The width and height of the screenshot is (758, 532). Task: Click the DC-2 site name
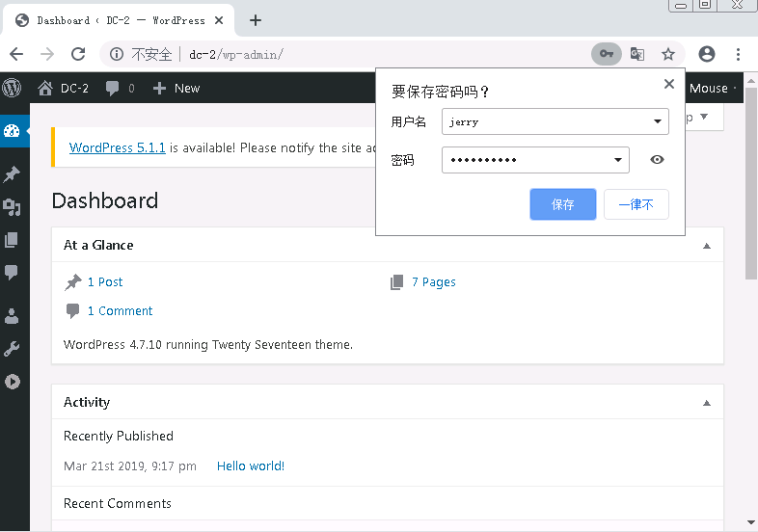pyautogui.click(x=74, y=89)
